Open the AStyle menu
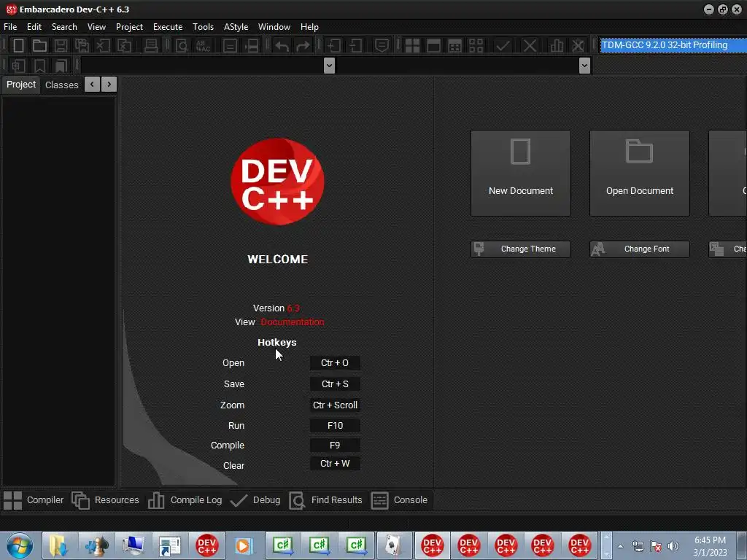This screenshot has height=560, width=747. pos(236,27)
